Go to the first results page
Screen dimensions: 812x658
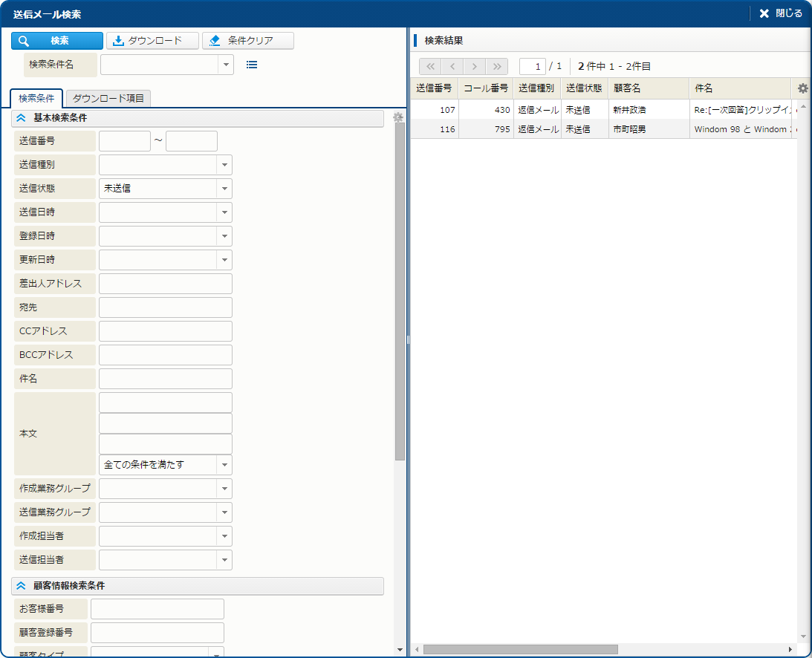point(430,66)
